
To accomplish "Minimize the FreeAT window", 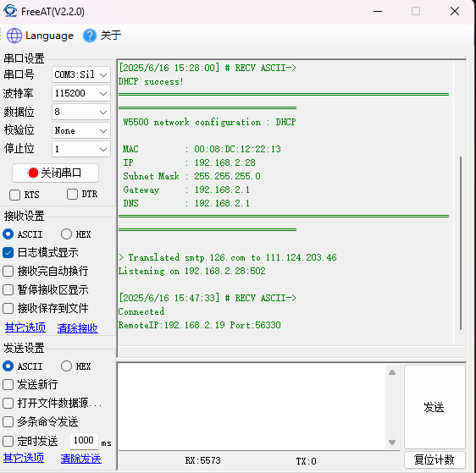I will pos(378,11).
